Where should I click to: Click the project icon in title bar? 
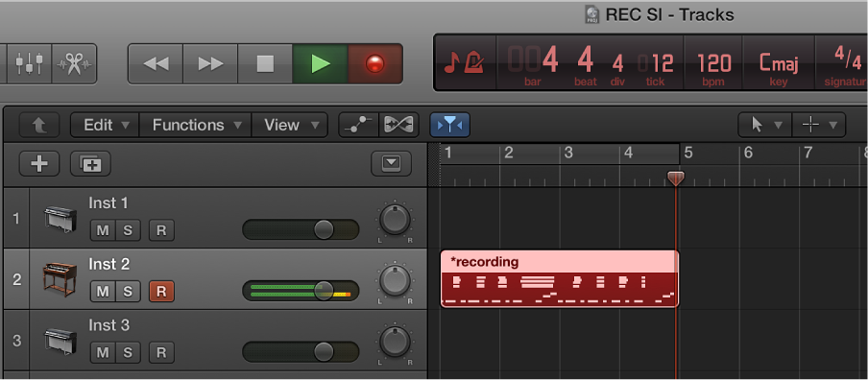(592, 14)
